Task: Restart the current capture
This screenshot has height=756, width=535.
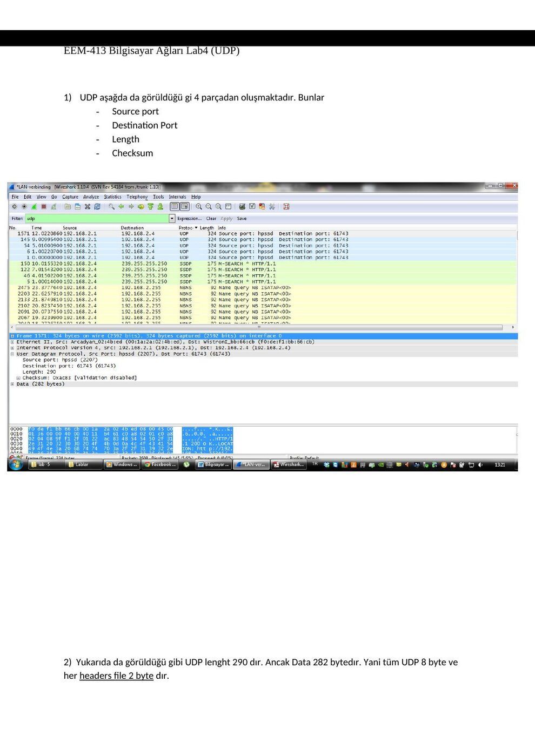Action: pyautogui.click(x=54, y=207)
